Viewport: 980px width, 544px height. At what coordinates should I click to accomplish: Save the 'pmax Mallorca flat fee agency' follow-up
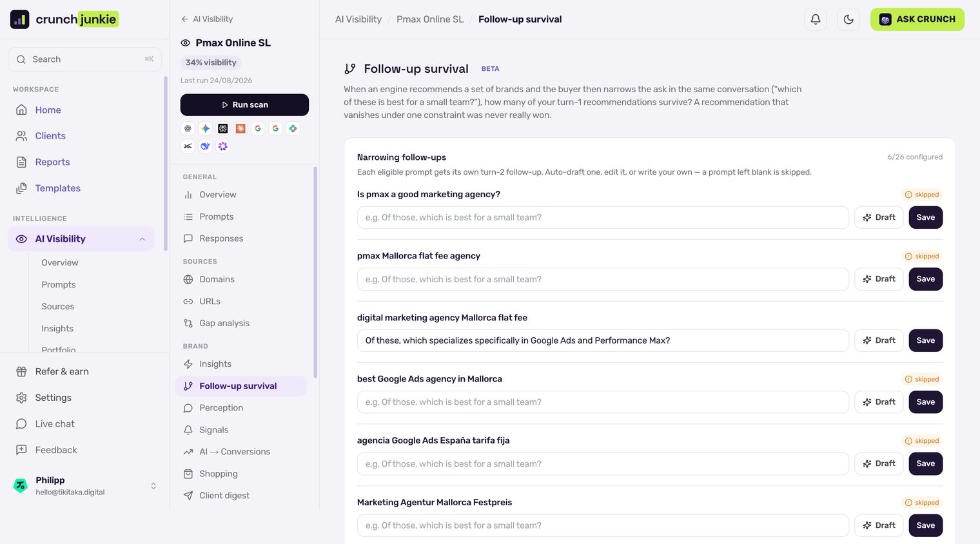tap(926, 279)
